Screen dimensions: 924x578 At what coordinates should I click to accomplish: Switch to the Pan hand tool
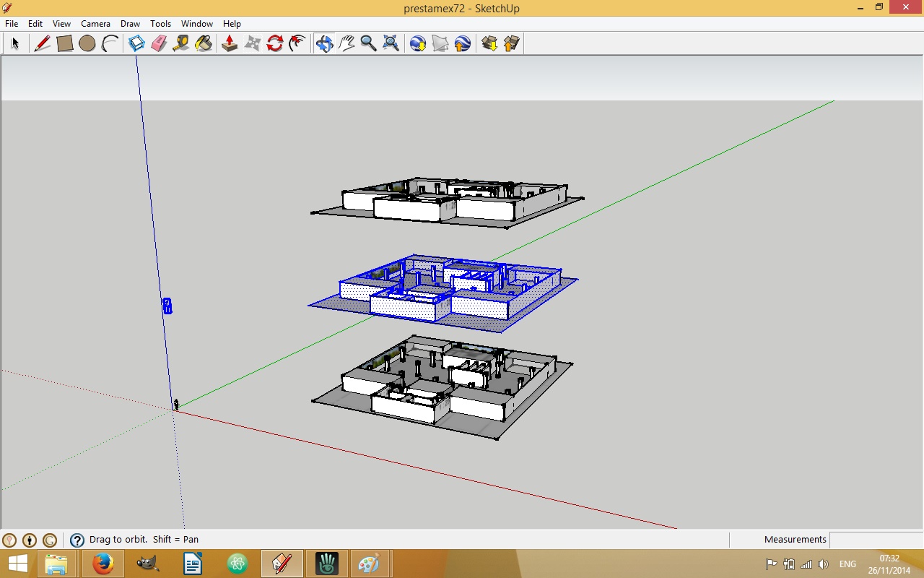click(x=346, y=43)
